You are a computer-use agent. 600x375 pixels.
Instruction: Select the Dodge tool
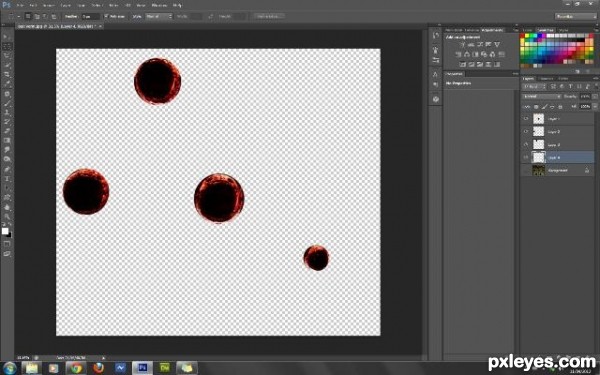pos(7,159)
